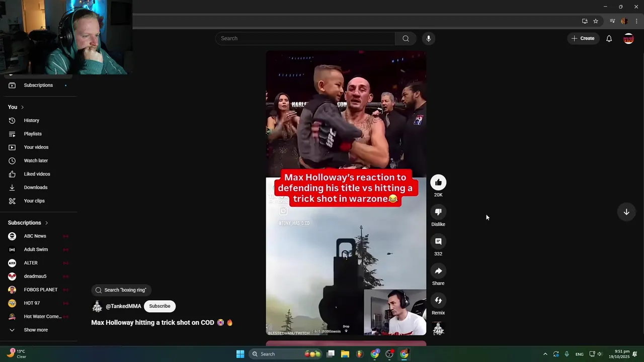
Task: Install app icon in address bar
Action: tap(585, 21)
